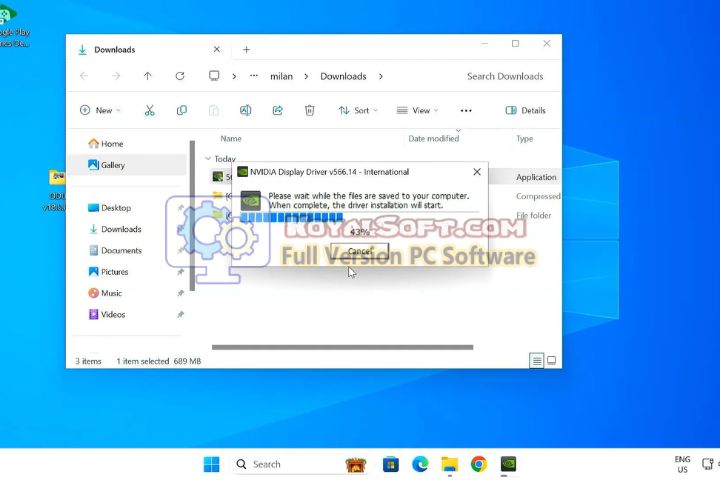The width and height of the screenshot is (720, 480).
Task: Open Downloads in navigation pane
Action: coord(115,229)
